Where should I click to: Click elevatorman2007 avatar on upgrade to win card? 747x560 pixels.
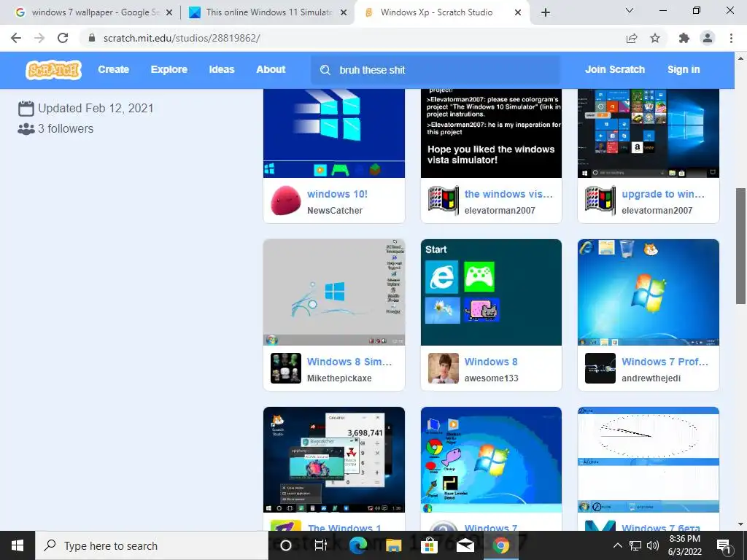[x=600, y=201]
